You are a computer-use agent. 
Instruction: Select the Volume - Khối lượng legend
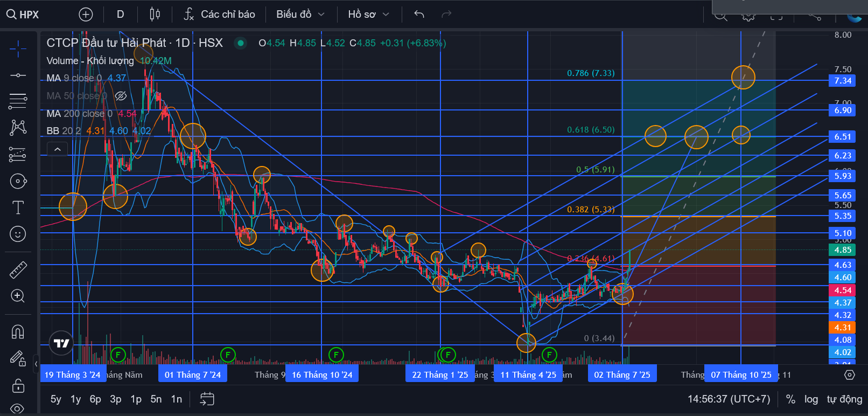point(90,61)
